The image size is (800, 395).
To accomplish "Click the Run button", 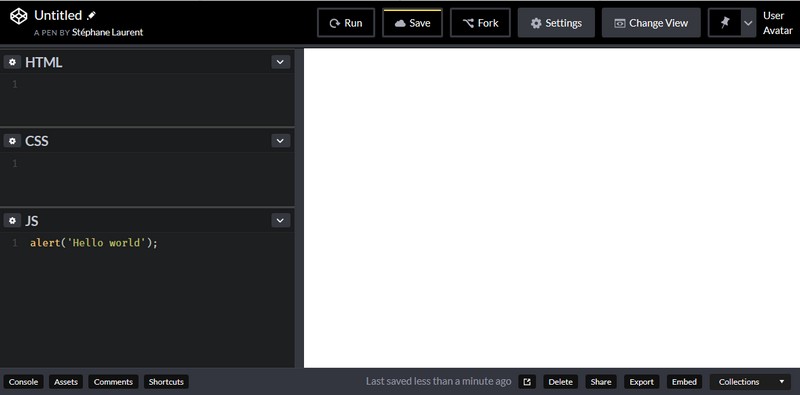I will click(x=346, y=23).
